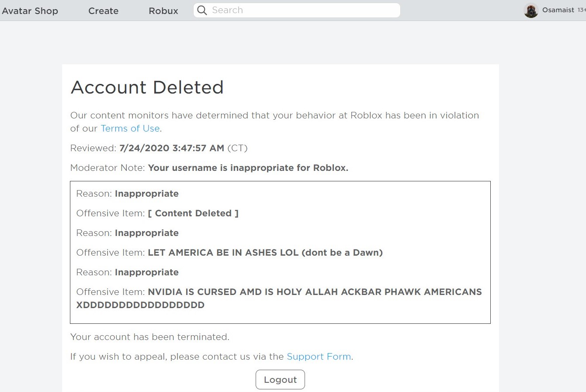The image size is (586, 392).
Task: Select the moderator note about inappropriate username
Action: coord(248,168)
